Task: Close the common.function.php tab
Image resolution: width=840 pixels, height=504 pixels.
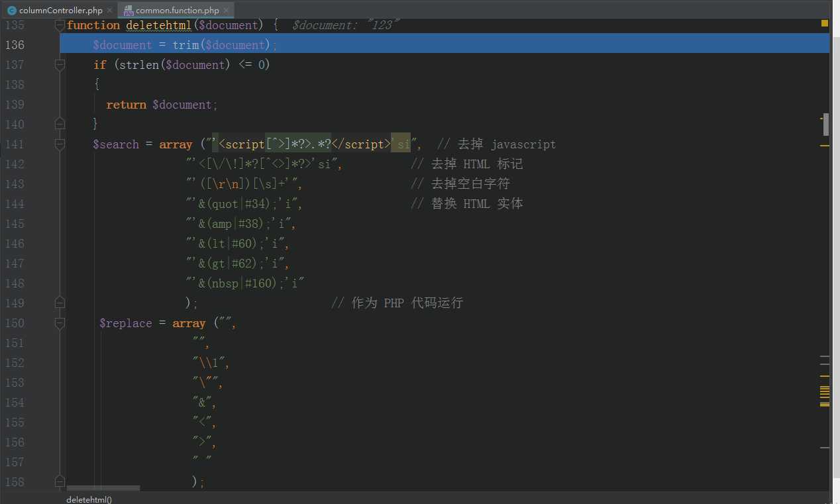Action: click(x=227, y=11)
